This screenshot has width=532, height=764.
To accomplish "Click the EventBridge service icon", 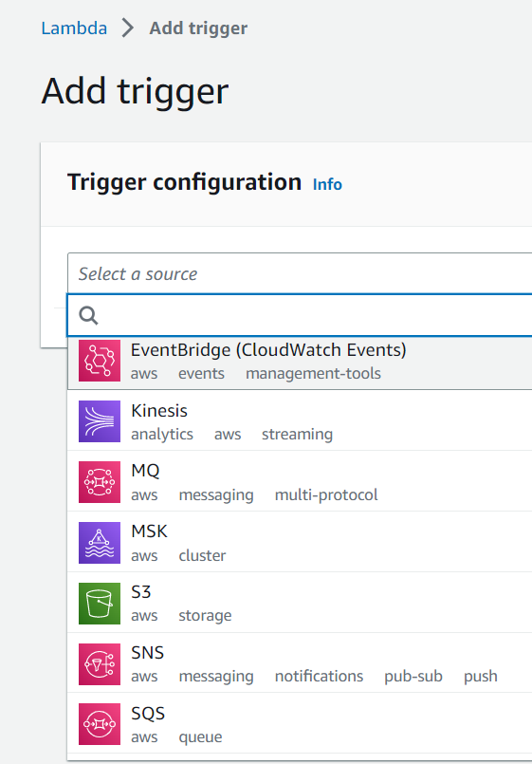I will pyautogui.click(x=100, y=361).
